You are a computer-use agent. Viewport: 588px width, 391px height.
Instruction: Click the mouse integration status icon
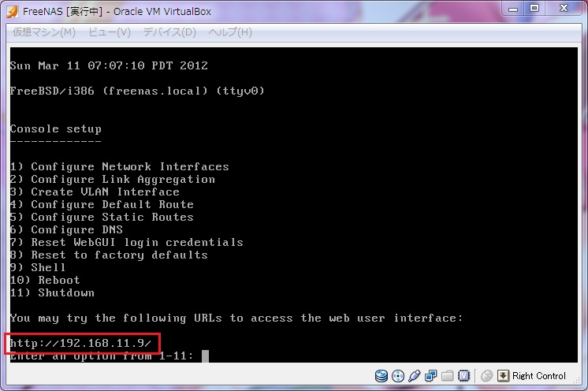tap(486, 376)
